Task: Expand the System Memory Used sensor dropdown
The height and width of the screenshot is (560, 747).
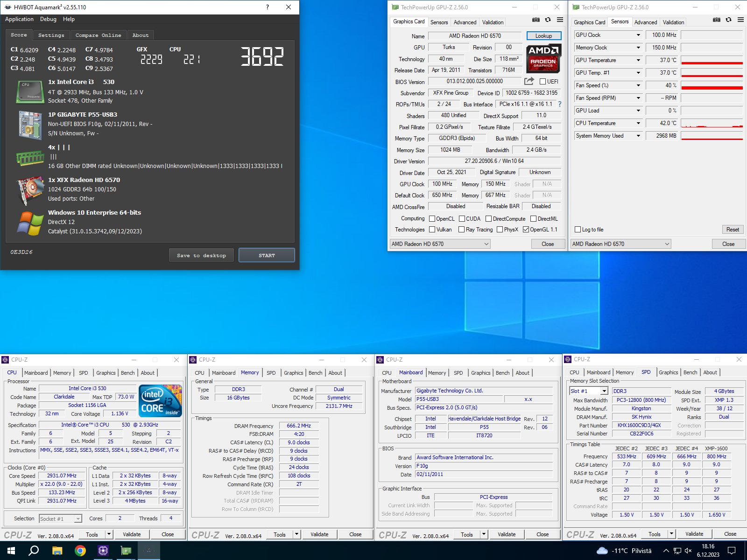Action: [x=638, y=136]
